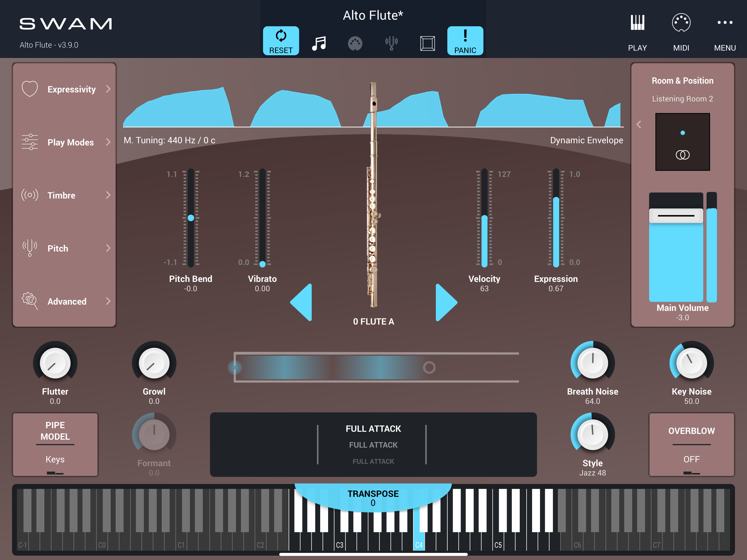Viewport: 747px width, 560px height.
Task: Select the top FULL ATTACK entry
Action: click(x=373, y=428)
